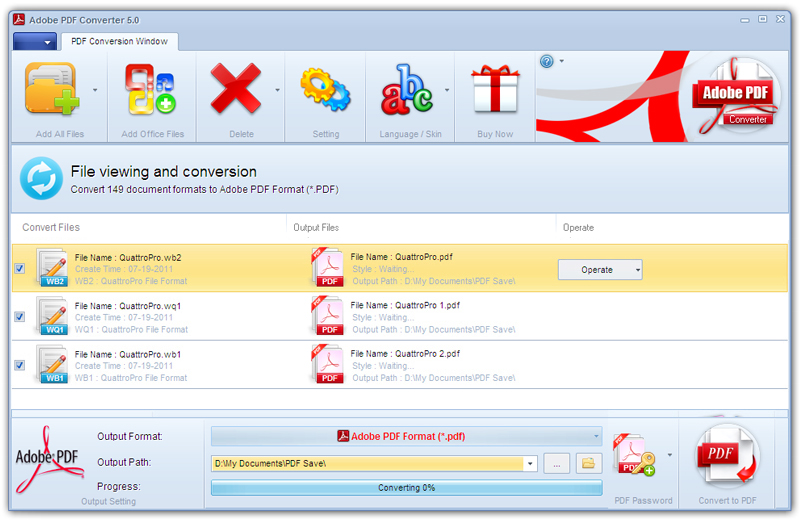Image resolution: width=800 pixels, height=521 pixels.
Task: Click the Buy Now label
Action: pyautogui.click(x=495, y=134)
